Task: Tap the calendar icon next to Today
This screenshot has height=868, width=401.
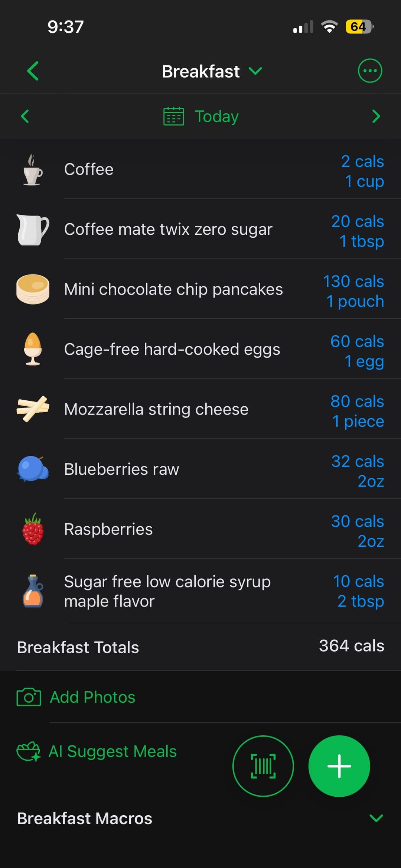Action: (x=174, y=116)
